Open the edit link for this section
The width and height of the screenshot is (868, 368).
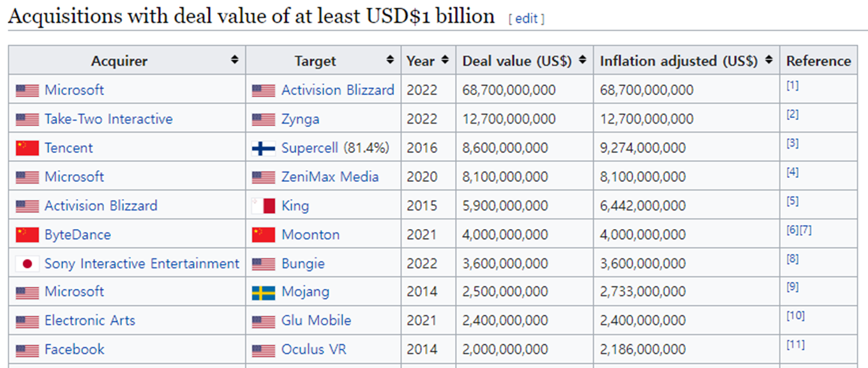527,18
